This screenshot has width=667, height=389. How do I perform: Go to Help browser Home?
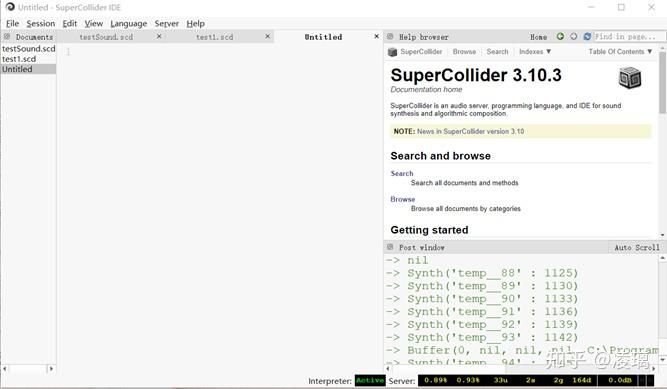click(x=538, y=37)
